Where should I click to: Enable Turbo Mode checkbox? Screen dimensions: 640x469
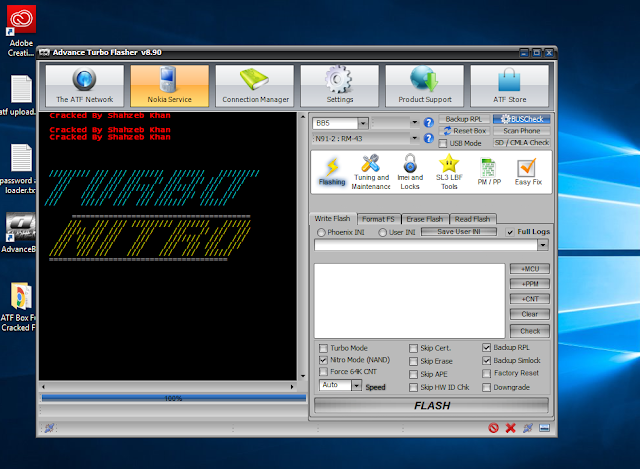pos(323,348)
